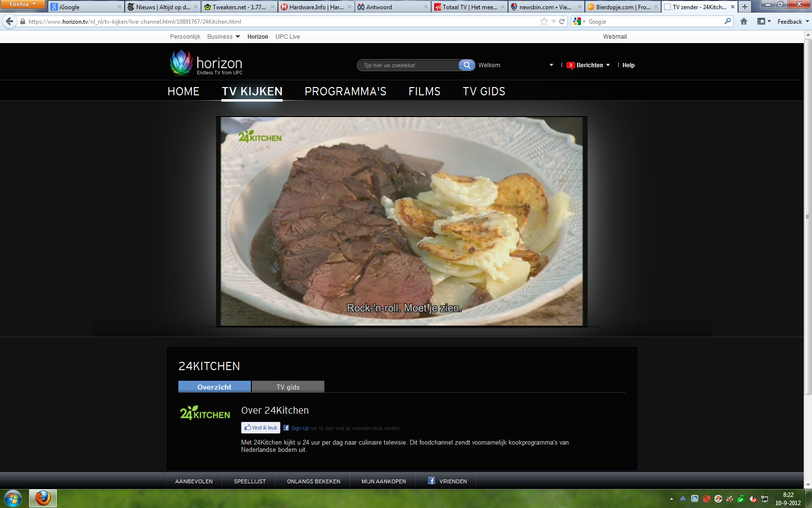This screenshot has height=508, width=812.
Task: Open the Firefox home page icon
Action: (744, 21)
